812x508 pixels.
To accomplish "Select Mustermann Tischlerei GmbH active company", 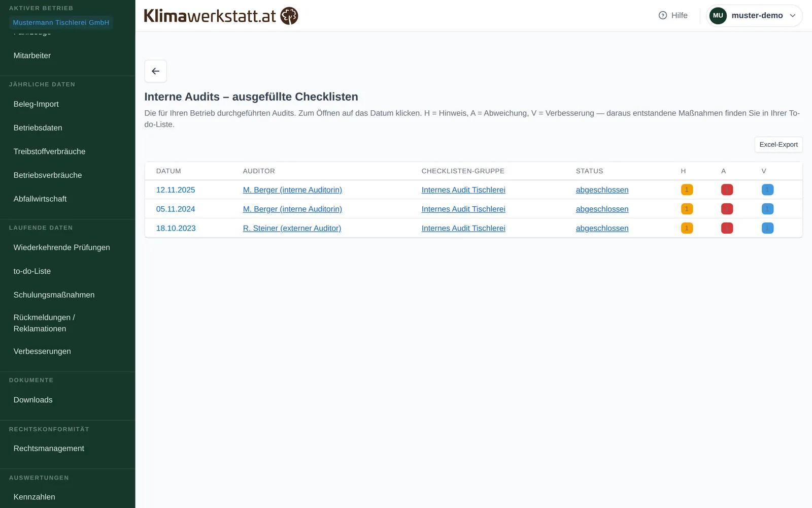I will click(61, 22).
